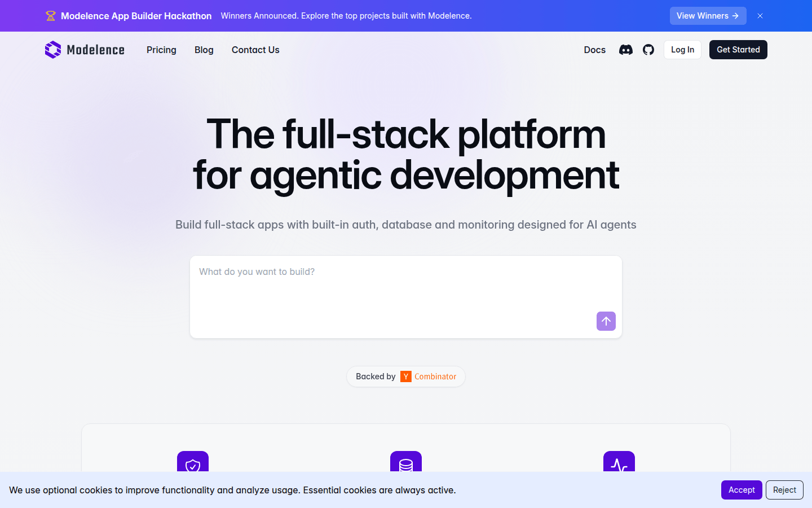Click View Winners in the banner

click(708, 16)
